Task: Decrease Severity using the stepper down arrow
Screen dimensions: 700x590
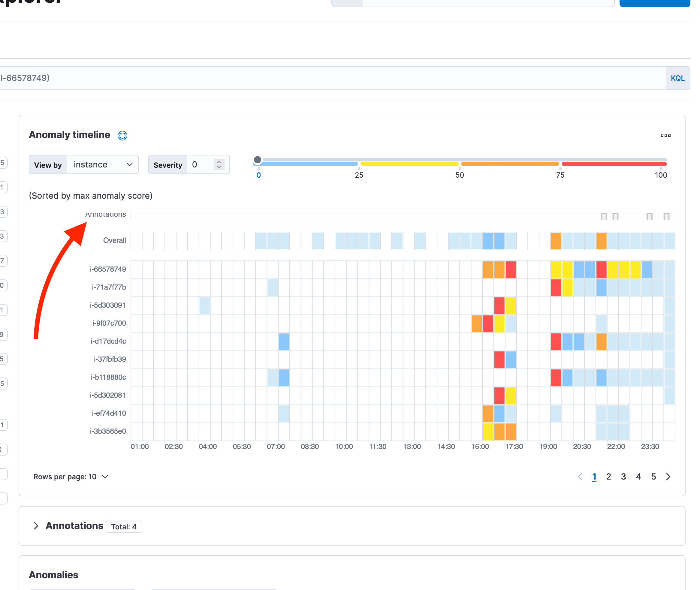Action: coord(219,167)
